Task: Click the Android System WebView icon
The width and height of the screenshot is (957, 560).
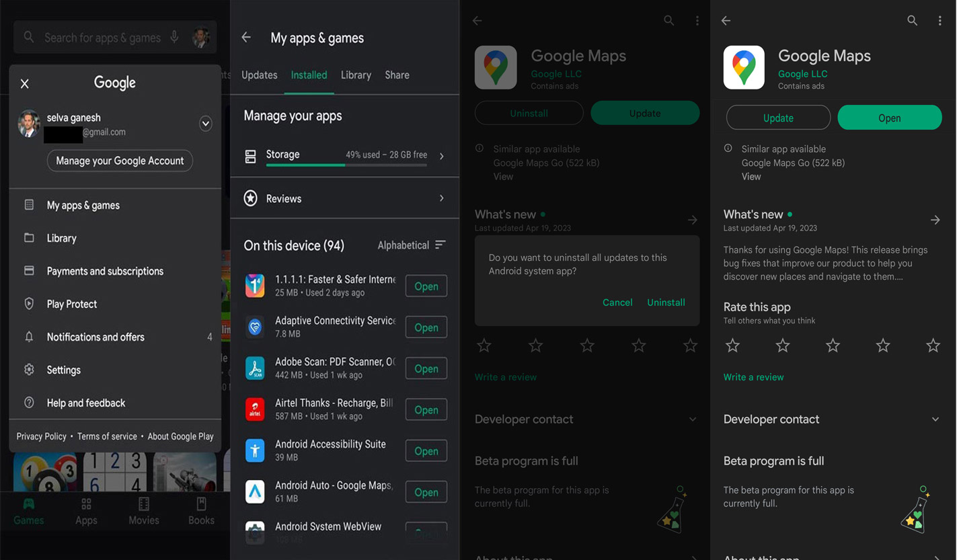Action: (x=255, y=532)
